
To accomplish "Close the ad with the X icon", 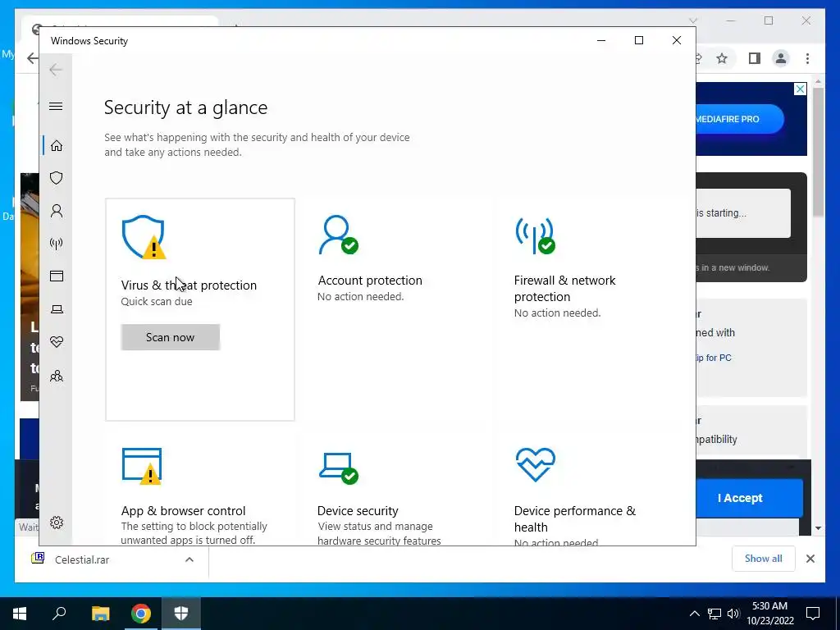I will pos(800,89).
